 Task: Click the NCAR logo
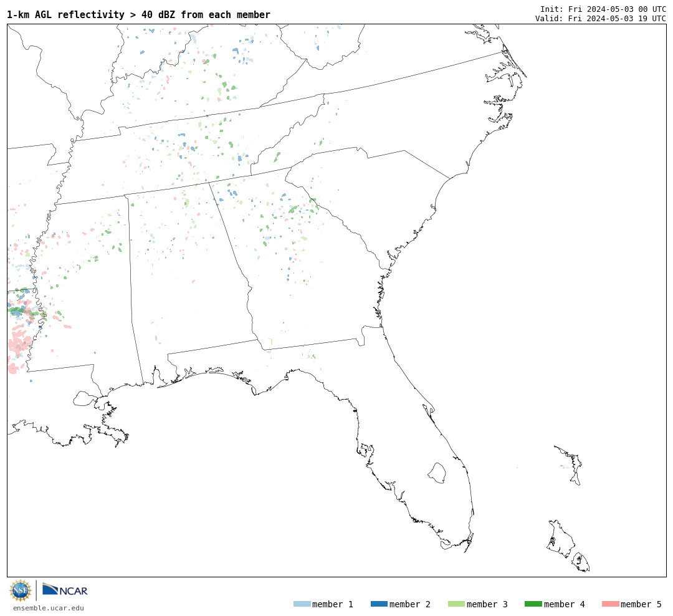point(65,590)
